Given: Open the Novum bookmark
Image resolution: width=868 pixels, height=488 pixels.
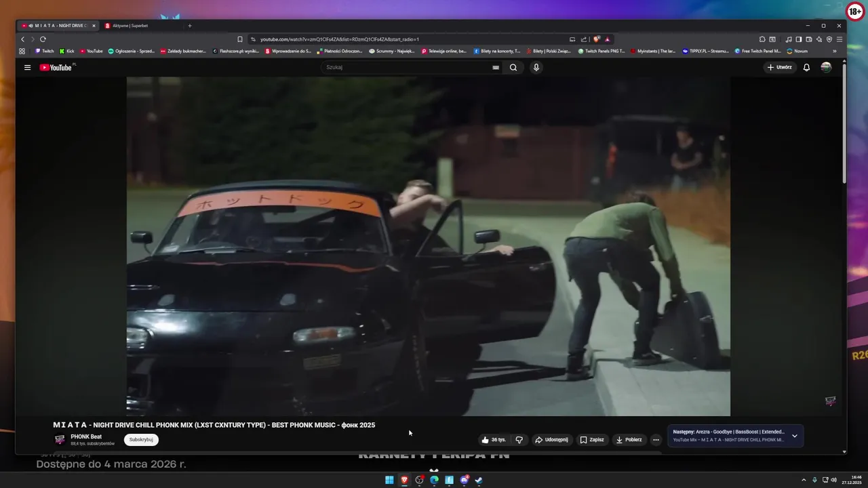Looking at the screenshot, I should (x=797, y=51).
